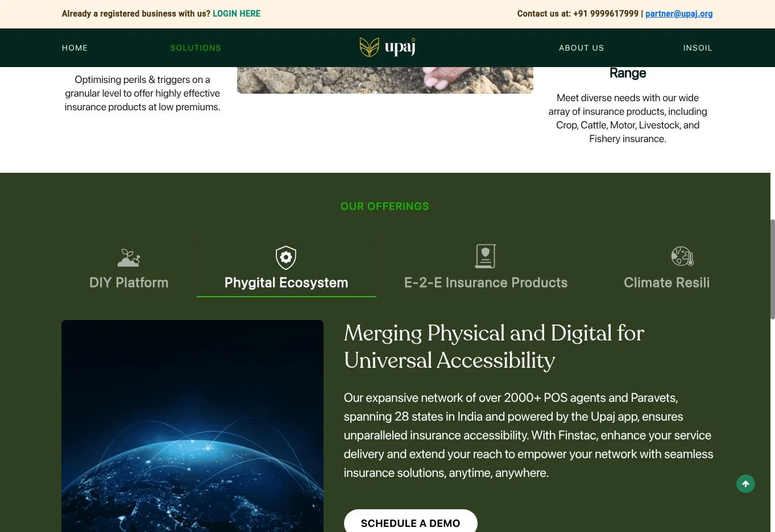Click the page vertical scrollbar thumb

click(772, 269)
